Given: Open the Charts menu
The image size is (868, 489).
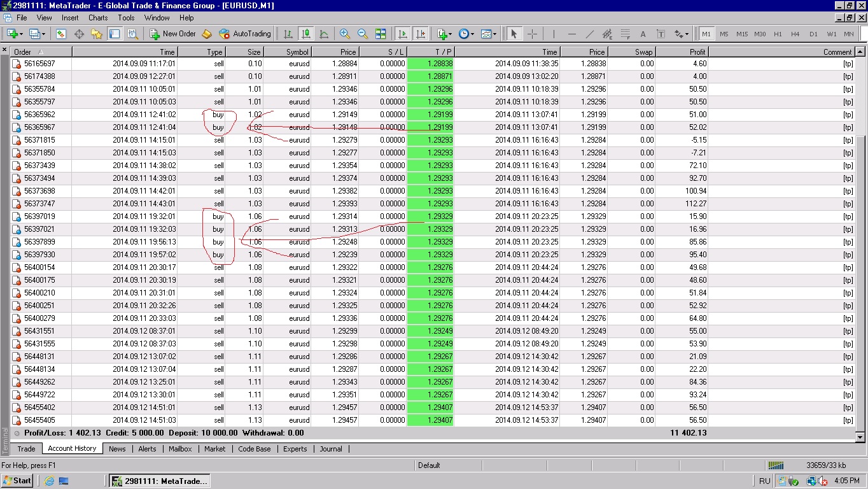Looking at the screenshot, I should tap(98, 18).
